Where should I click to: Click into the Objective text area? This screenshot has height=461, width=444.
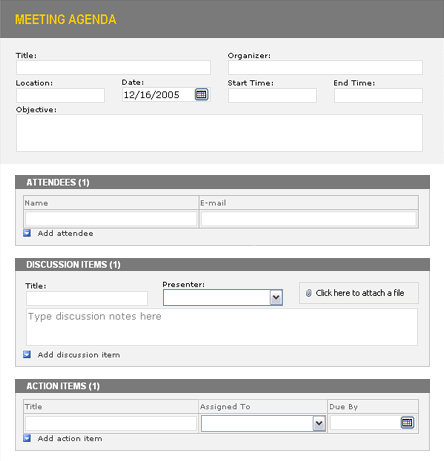(219, 133)
